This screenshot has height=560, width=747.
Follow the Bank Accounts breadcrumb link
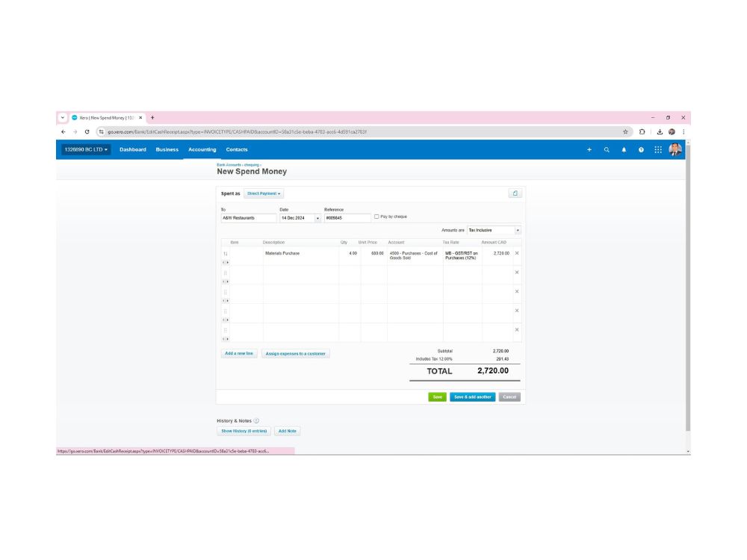[x=229, y=165]
